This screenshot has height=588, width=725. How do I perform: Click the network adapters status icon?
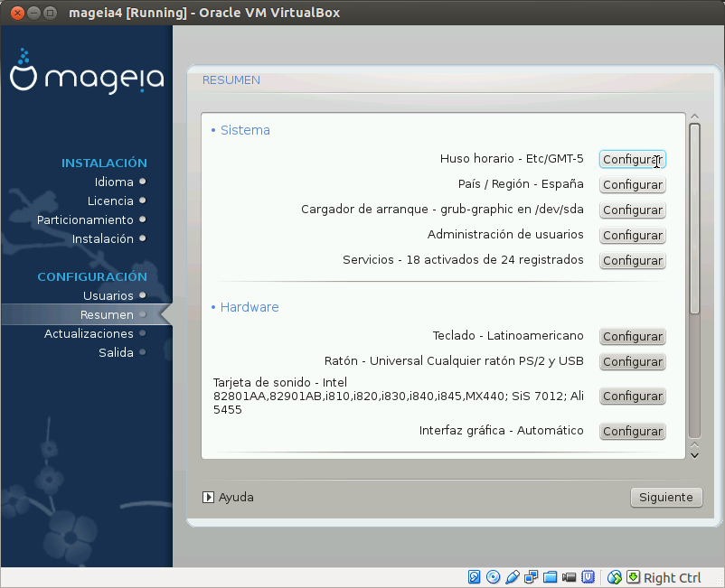(x=531, y=577)
